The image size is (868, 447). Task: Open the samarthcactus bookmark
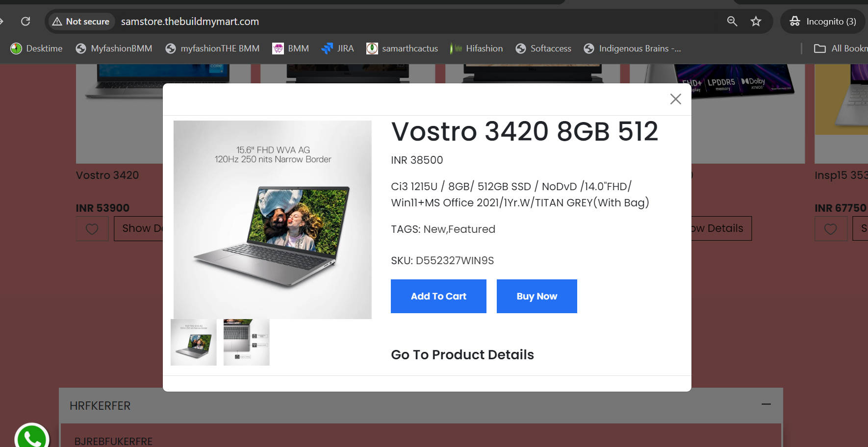(402, 49)
